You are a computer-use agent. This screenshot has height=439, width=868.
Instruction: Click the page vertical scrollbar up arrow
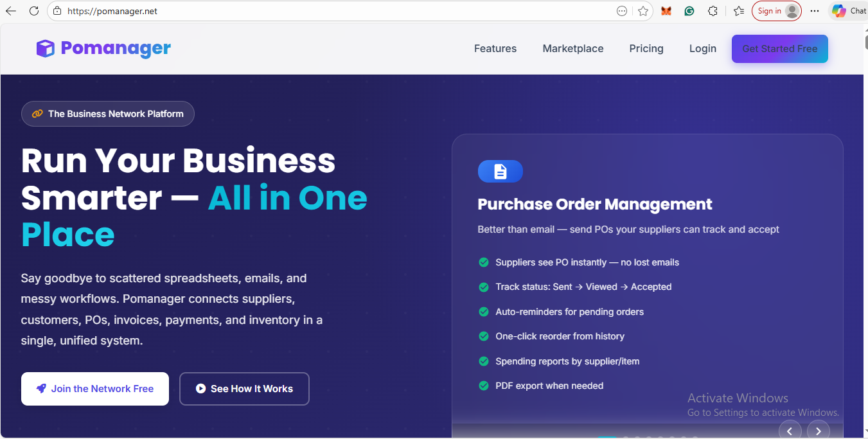(865, 29)
